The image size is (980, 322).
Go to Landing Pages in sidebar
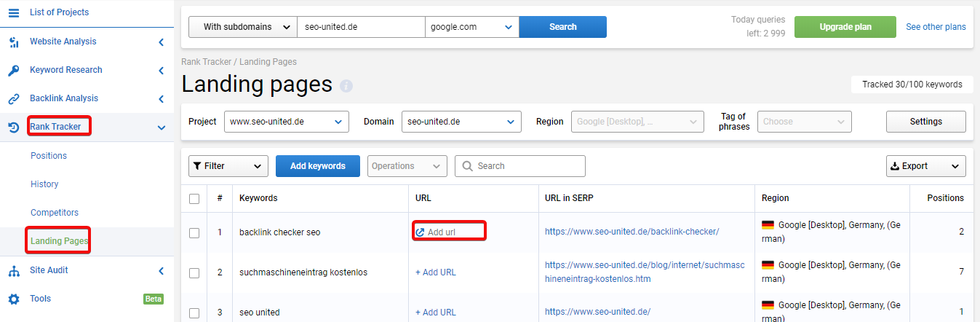tap(60, 241)
